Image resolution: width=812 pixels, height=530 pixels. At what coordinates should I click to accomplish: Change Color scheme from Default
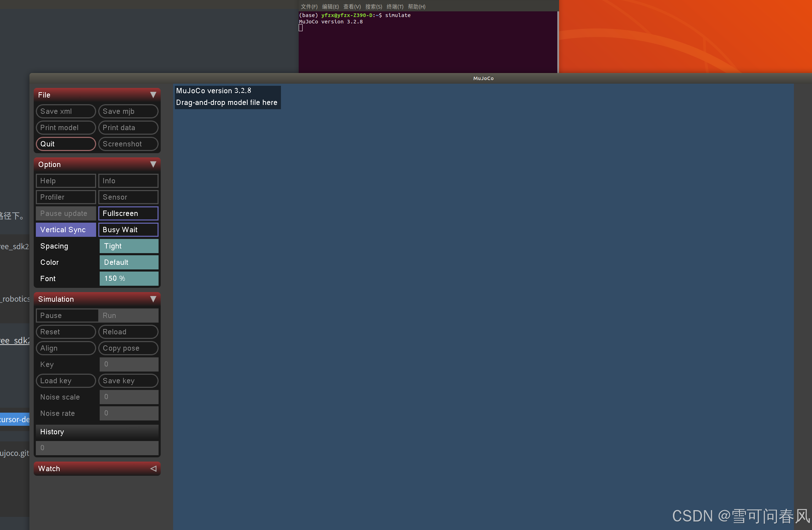coord(129,262)
